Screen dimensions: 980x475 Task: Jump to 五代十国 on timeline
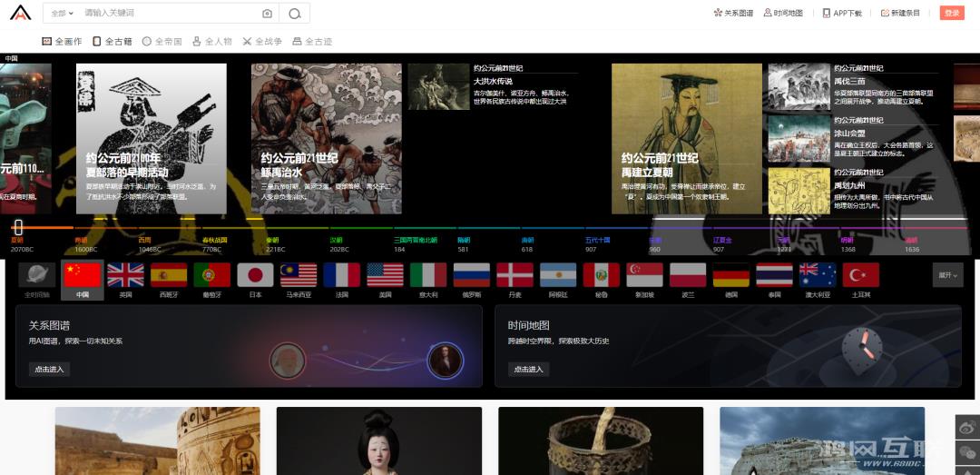[x=597, y=244]
